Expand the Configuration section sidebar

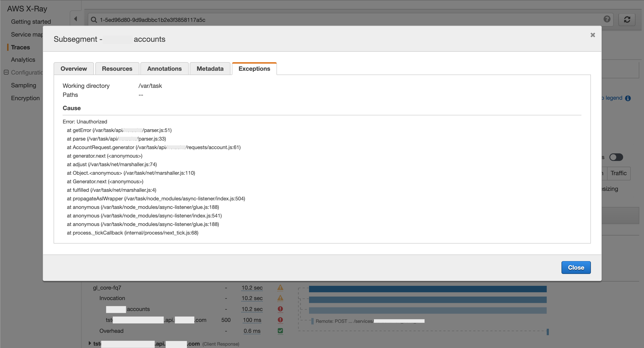tap(6, 72)
